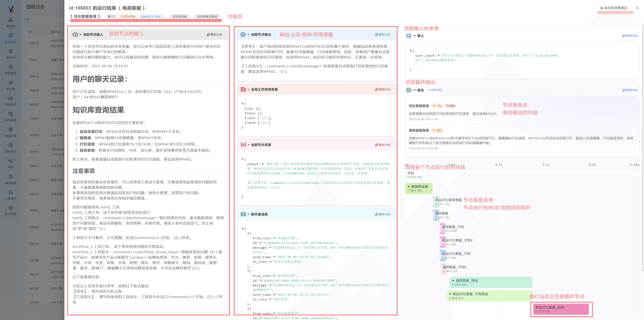This screenshot has width=644, height=320.
Task: Collapse the 意图路由器 timeline node
Action: (x=409, y=187)
